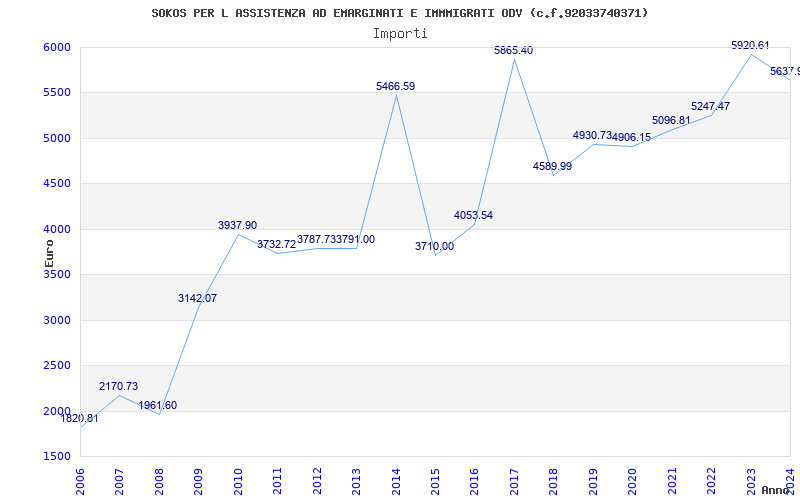
Task: Click the 2006 year tick label
Action: coord(80,481)
